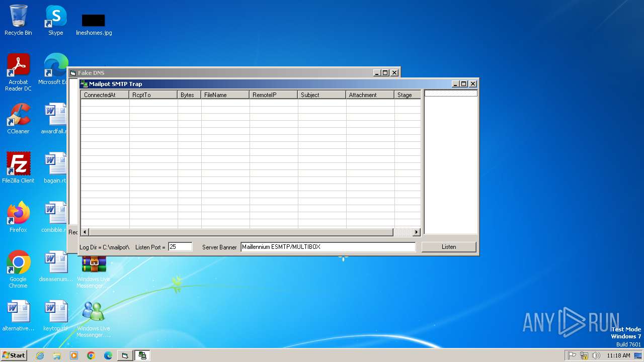Select the CCleaner desktop shortcut
Screen dimensions: 644x362
click(x=18, y=119)
